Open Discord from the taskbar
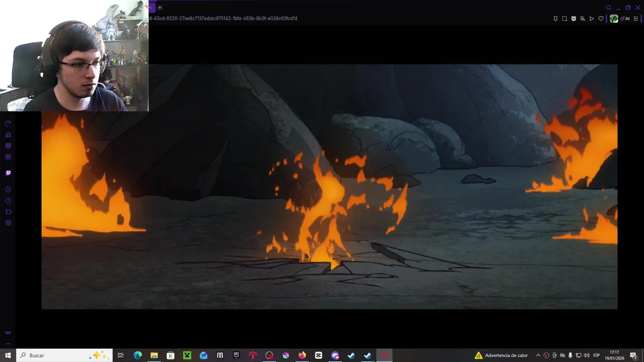This screenshot has width=644, height=362. point(335,355)
